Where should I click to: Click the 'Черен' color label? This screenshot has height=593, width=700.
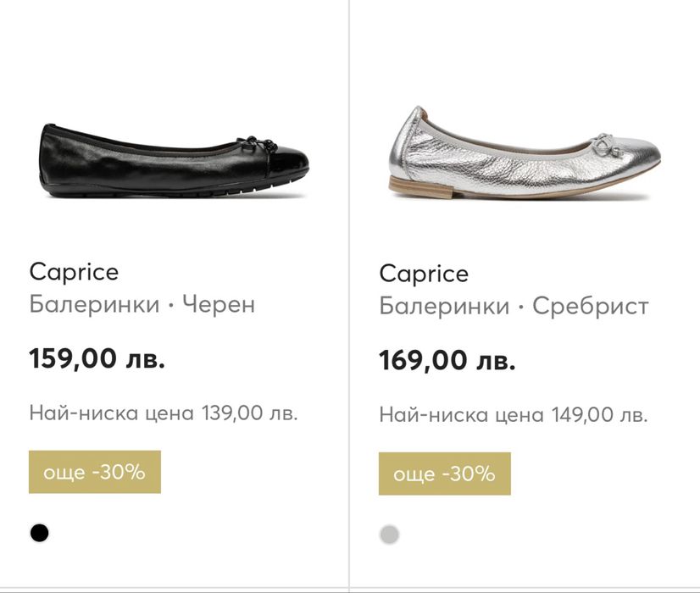point(217,304)
